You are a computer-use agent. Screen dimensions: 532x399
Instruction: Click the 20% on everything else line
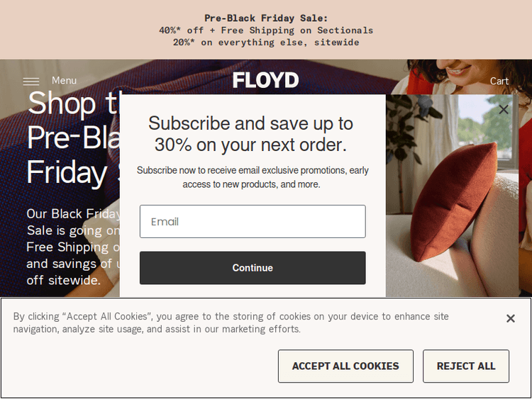266,43
